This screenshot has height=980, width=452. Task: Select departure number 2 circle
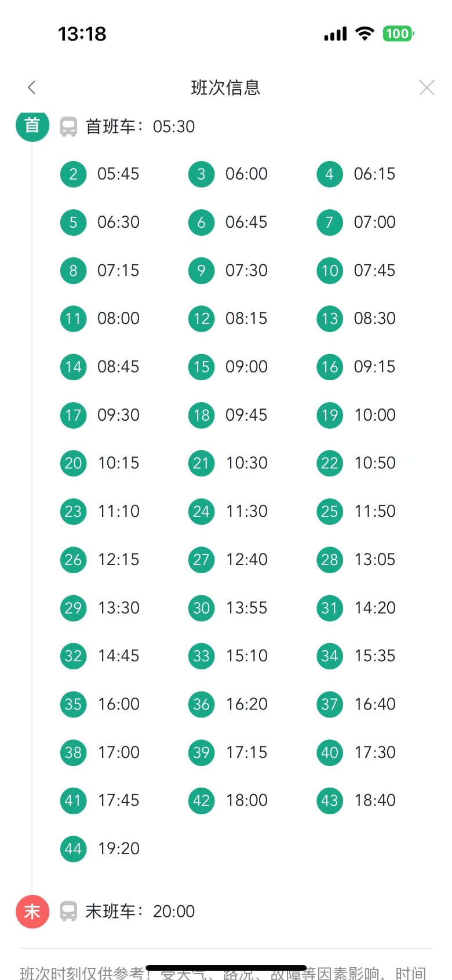click(x=73, y=174)
